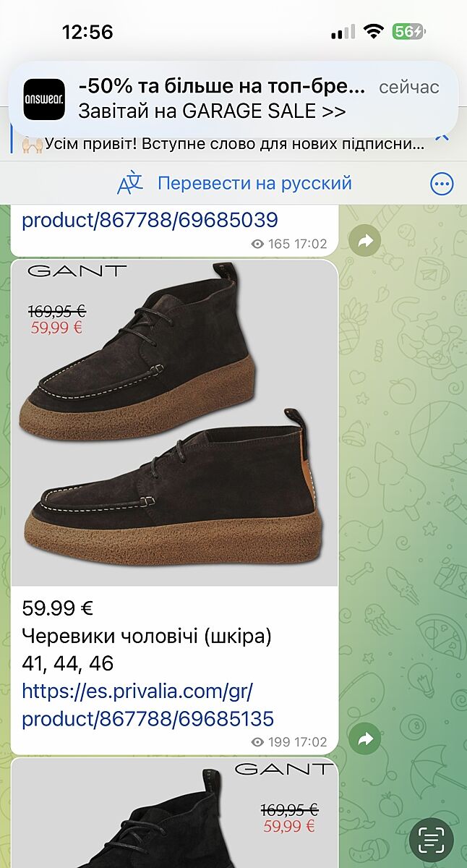This screenshot has width=467, height=868.
Task: Tap the answear app notification icon
Action: (44, 99)
